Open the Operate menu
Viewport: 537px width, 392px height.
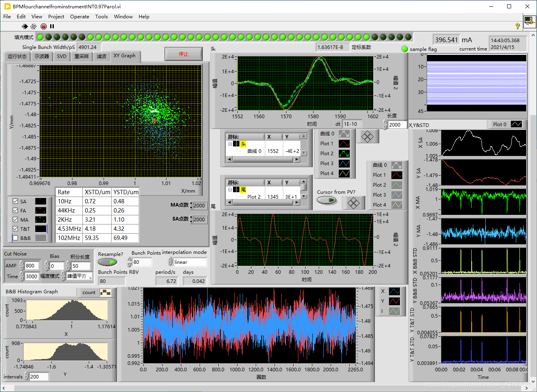[79, 17]
